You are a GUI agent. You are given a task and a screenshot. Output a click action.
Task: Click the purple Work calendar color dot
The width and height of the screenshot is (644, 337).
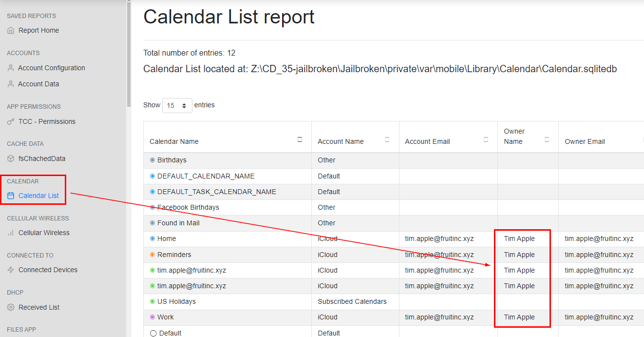[152, 317]
